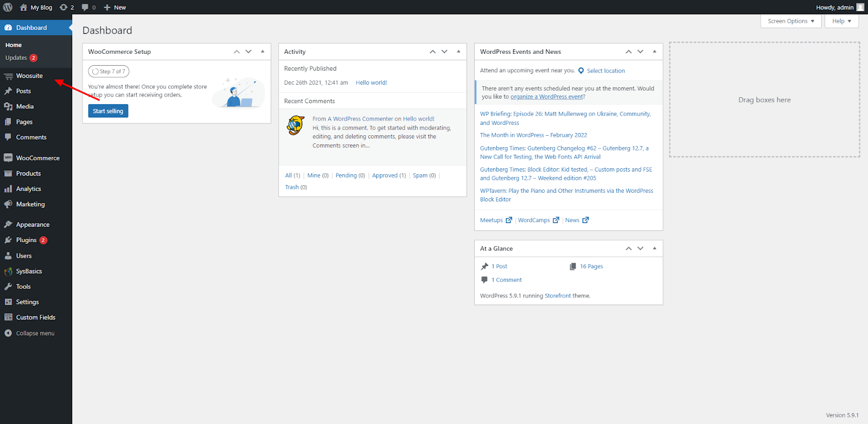Open the Updates submenu item
This screenshot has width=868, height=424.
coord(21,58)
